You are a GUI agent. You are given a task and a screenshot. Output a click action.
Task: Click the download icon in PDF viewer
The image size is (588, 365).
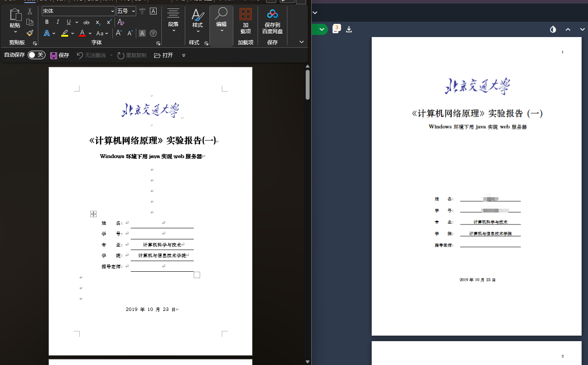click(x=349, y=29)
